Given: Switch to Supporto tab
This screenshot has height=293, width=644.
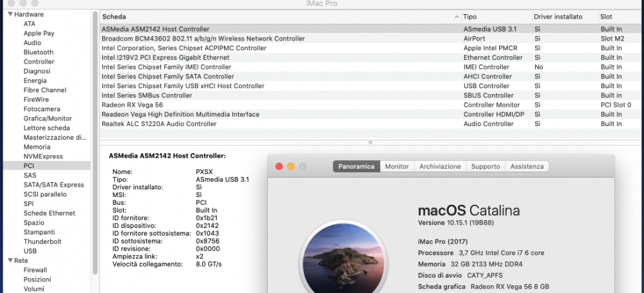Looking at the screenshot, I should 486,166.
